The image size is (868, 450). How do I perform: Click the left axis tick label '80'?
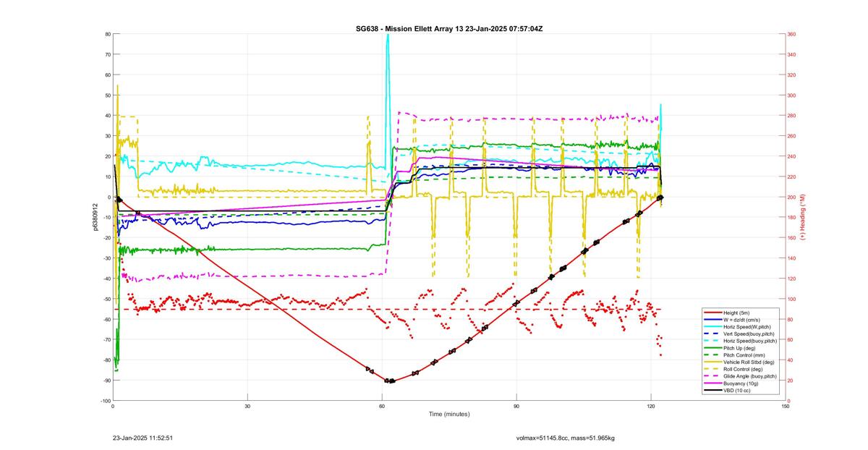tap(107, 34)
